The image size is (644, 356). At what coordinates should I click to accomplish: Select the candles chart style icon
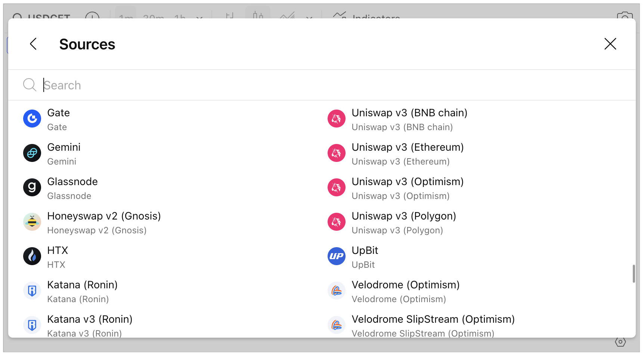pyautogui.click(x=258, y=14)
